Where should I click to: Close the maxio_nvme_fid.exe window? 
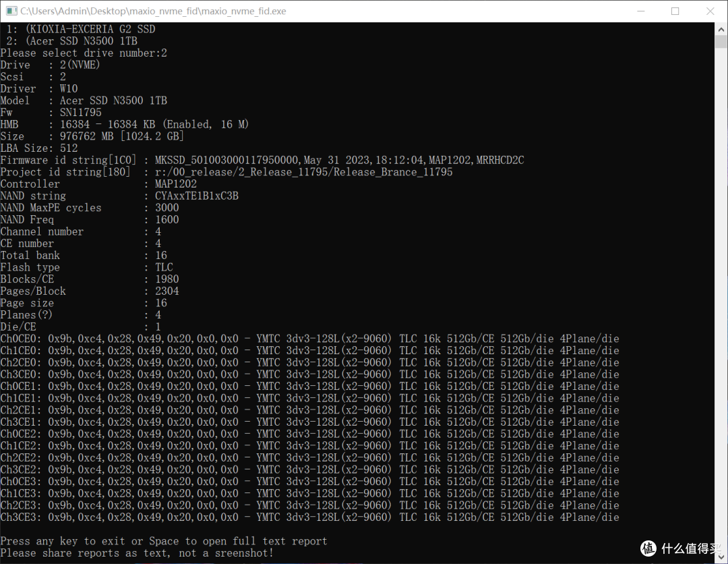[x=710, y=11]
